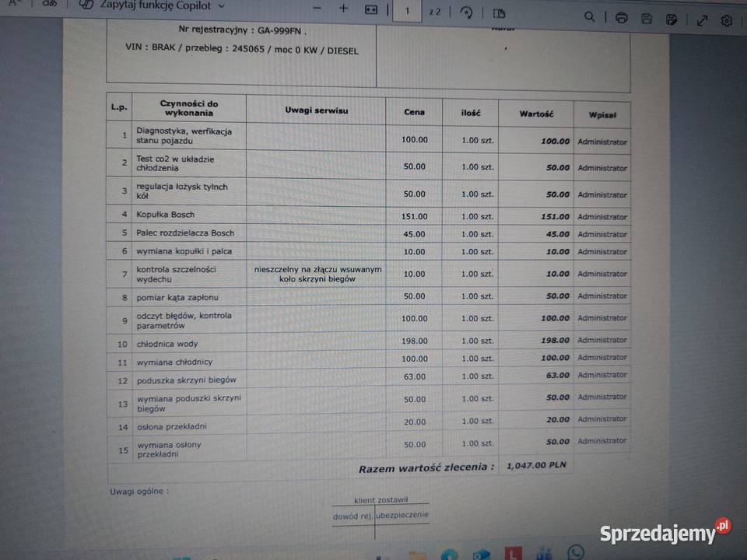This screenshot has width=747, height=560.
Task: Rotate the PDF document
Action: [467, 12]
